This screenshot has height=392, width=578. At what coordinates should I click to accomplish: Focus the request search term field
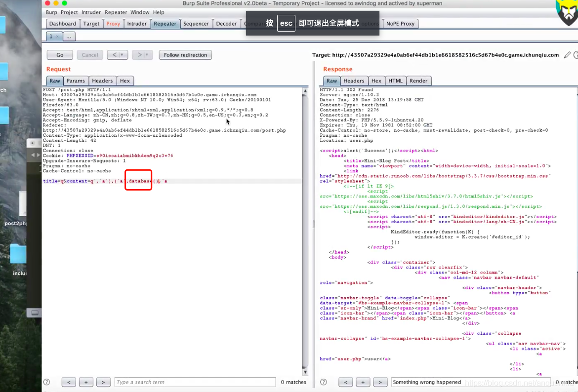point(195,382)
